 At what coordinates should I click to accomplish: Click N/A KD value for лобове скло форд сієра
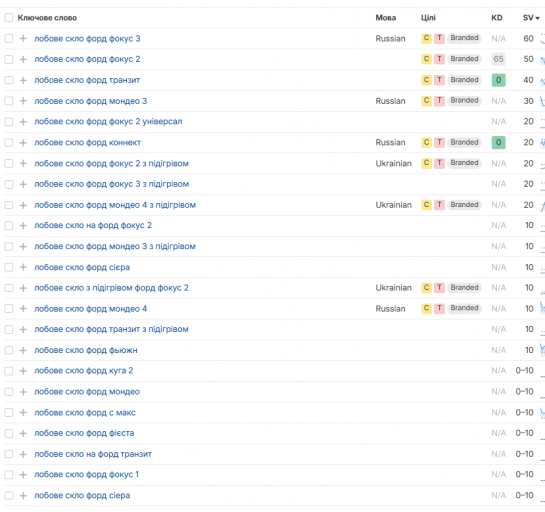point(498,267)
